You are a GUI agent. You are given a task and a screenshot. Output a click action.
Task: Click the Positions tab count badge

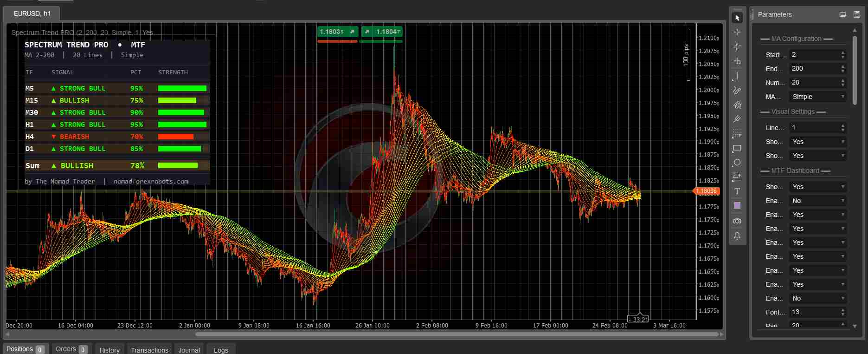tap(39, 350)
